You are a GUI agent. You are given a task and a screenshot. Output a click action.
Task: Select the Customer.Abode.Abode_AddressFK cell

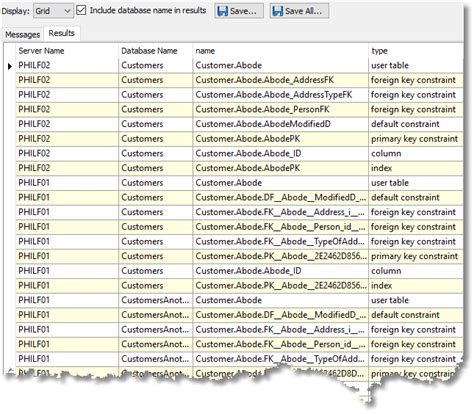coord(281,80)
